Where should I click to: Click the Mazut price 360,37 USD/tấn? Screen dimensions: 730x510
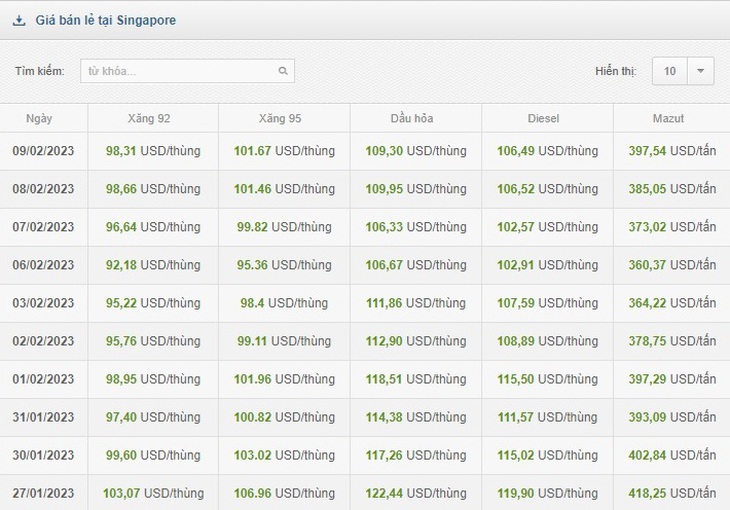click(672, 265)
